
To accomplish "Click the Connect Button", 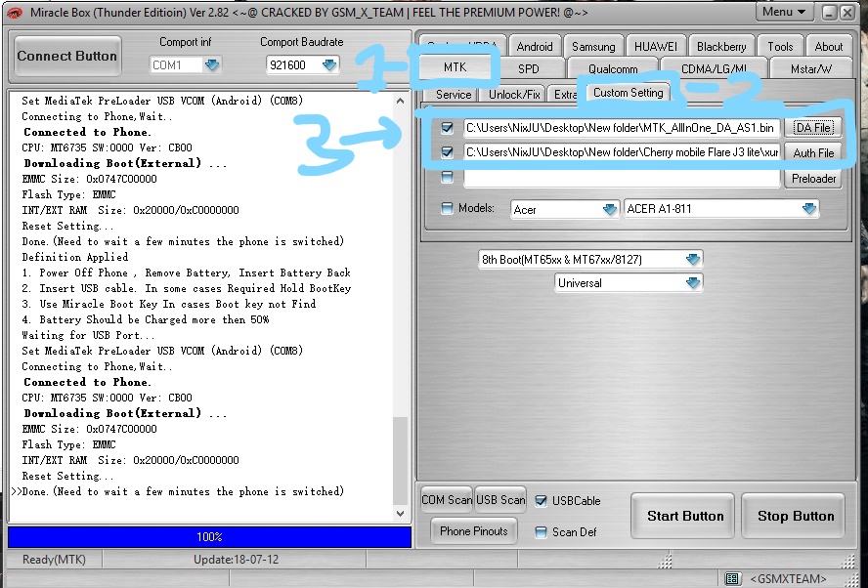I will [67, 56].
